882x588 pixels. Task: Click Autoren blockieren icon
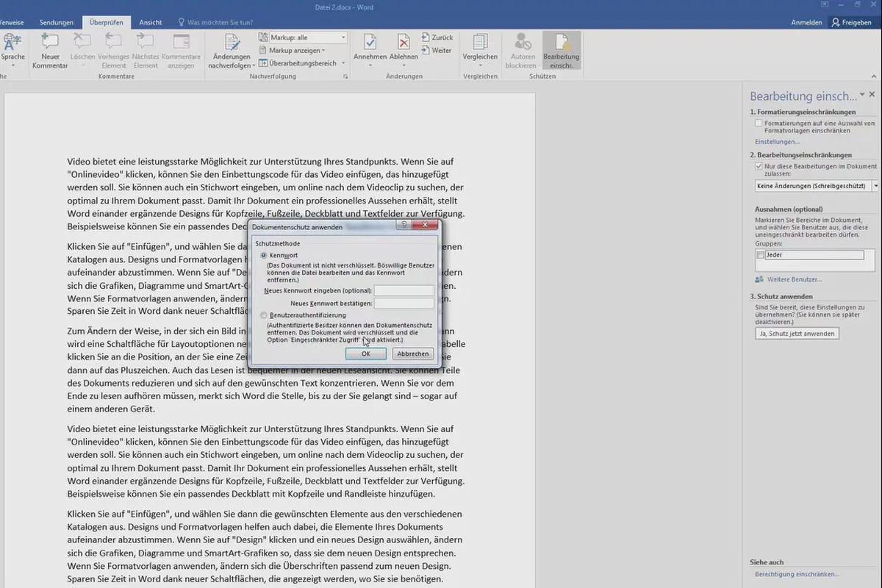(x=523, y=42)
